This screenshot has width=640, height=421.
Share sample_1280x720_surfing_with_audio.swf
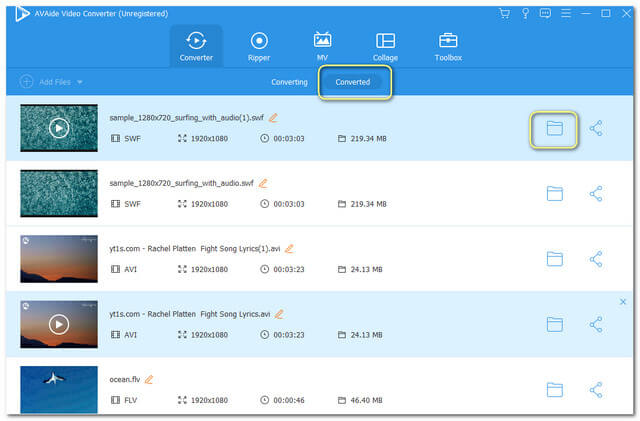coord(596,194)
